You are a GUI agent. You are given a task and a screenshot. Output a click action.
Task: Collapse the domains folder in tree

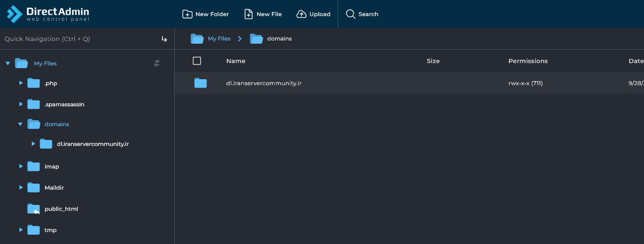coord(20,124)
